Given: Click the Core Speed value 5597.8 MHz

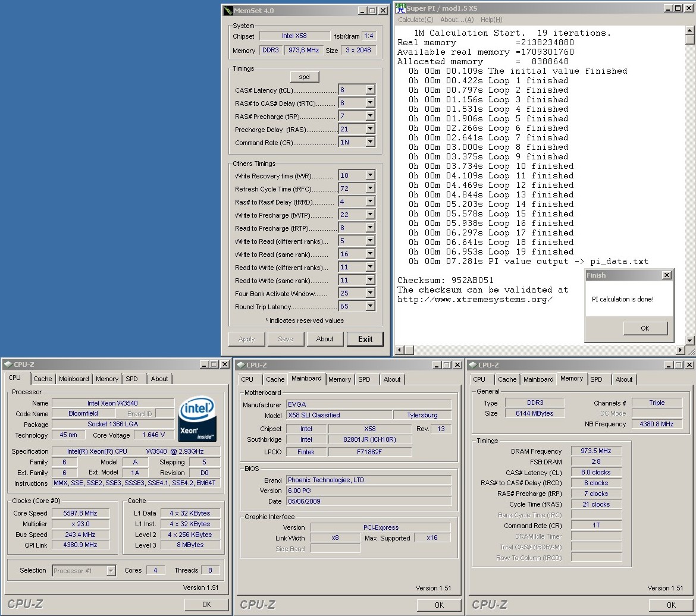Looking at the screenshot, I should [80, 513].
